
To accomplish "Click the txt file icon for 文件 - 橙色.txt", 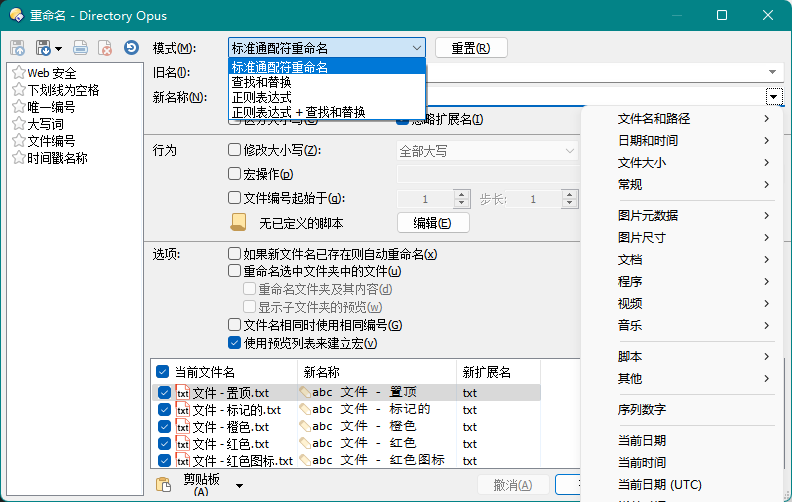I will (182, 427).
